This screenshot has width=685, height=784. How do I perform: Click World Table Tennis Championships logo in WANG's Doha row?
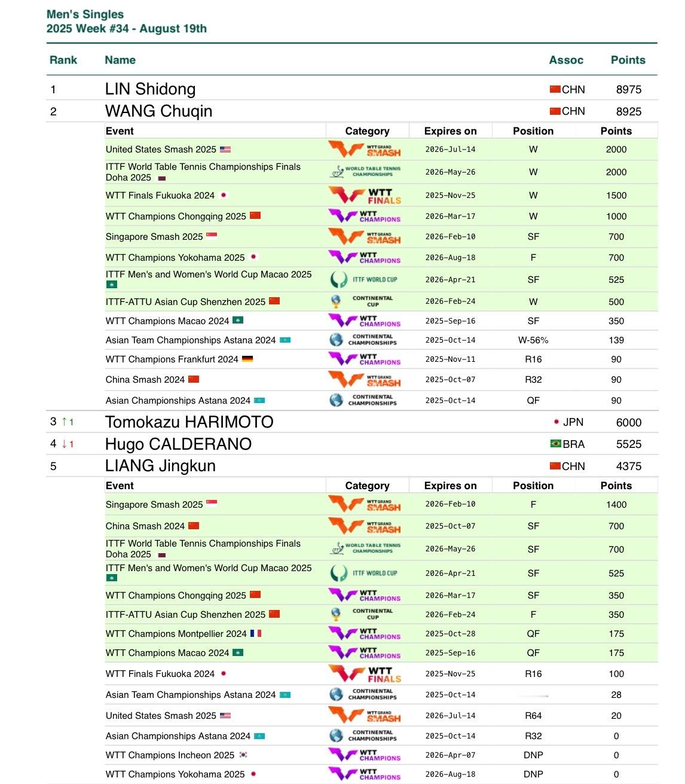coord(366,172)
